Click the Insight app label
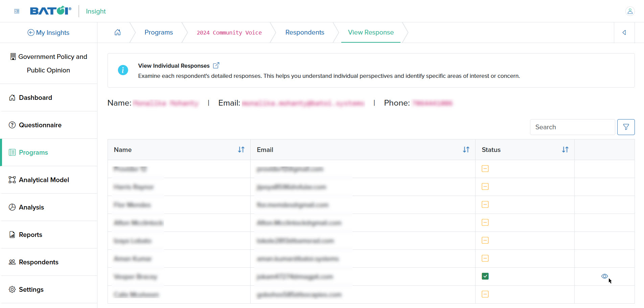The width and height of the screenshot is (644, 308). click(96, 11)
